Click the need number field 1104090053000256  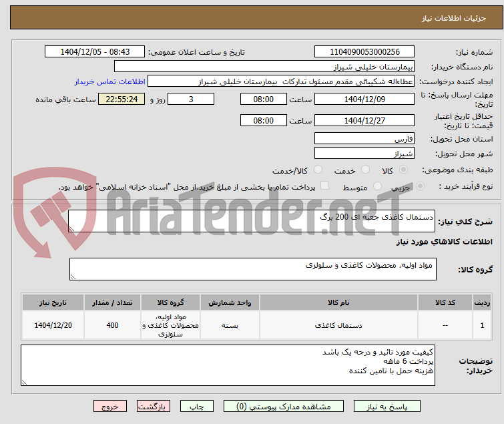pos(364,52)
